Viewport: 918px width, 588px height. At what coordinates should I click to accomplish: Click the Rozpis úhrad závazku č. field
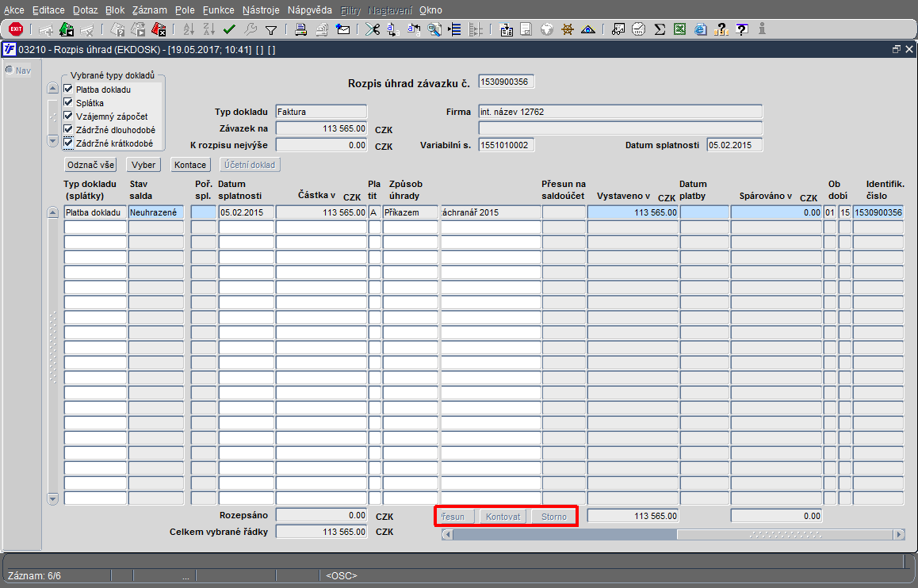506,82
